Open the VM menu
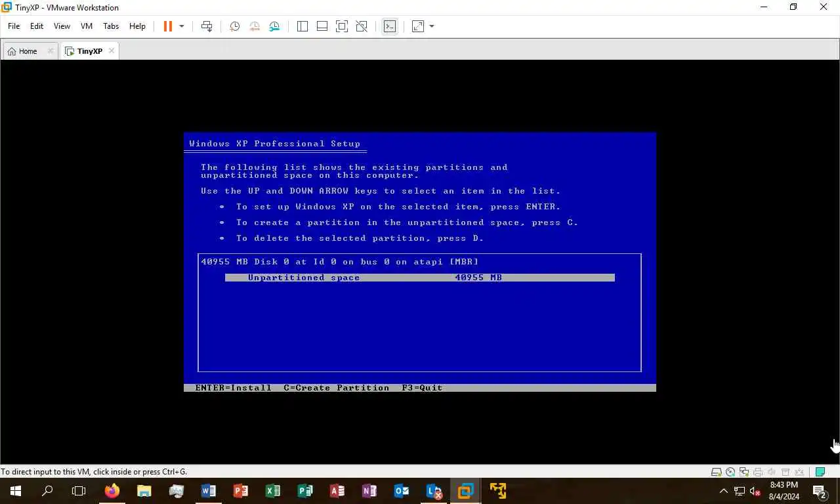Screen dimensions: 840x504 [87, 26]
